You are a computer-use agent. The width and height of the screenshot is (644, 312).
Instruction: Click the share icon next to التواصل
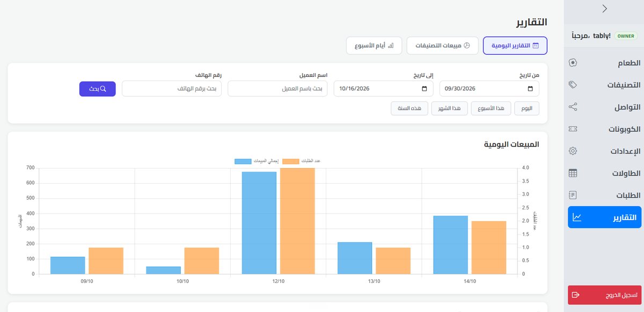point(573,107)
